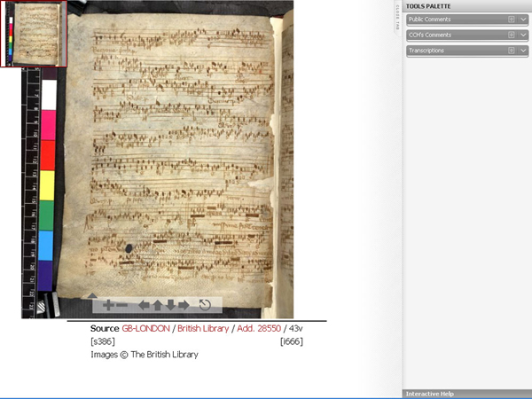Zoom in on the manuscript image
This screenshot has height=399, width=532.
coord(108,305)
